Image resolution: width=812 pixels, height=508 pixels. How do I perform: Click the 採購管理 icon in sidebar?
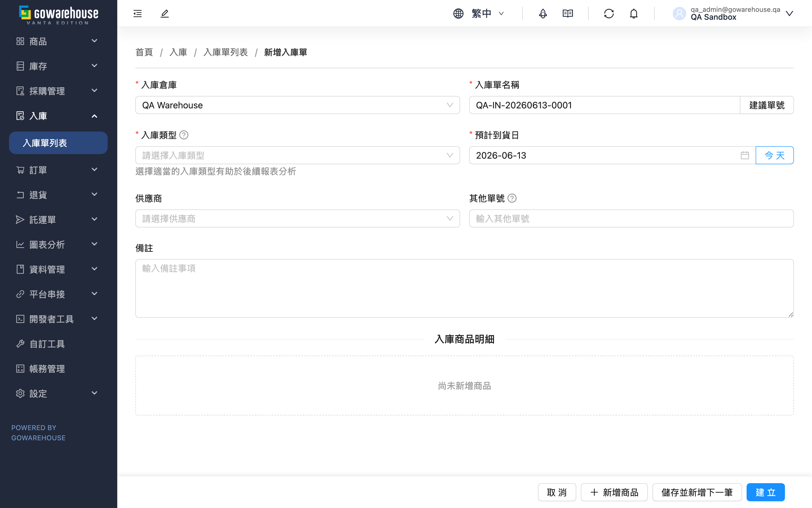point(20,91)
